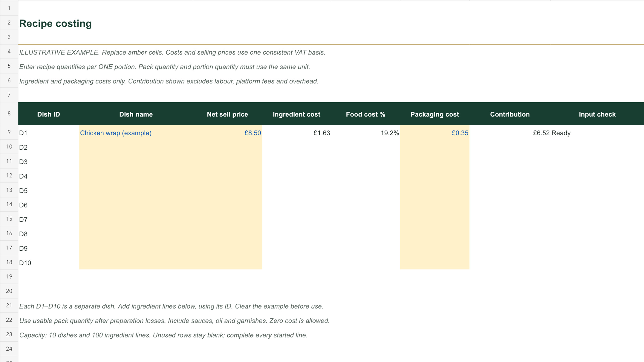
Task: Select the 'Ready' input check cell
Action: [x=597, y=133]
